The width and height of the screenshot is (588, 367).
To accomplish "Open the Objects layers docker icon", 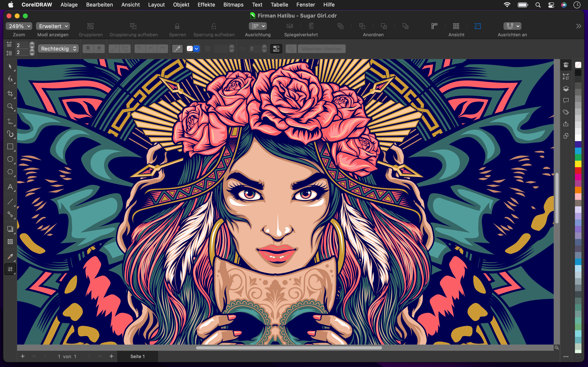I will [x=566, y=89].
